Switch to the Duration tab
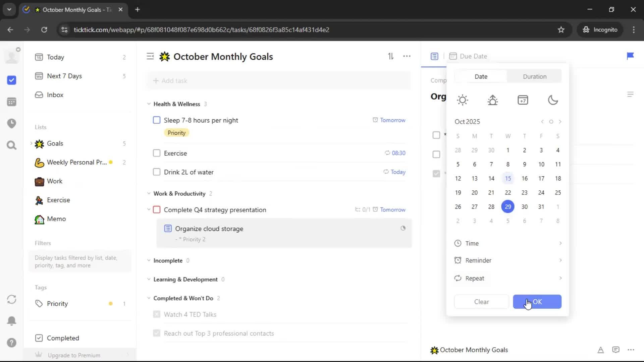 pos(534,76)
